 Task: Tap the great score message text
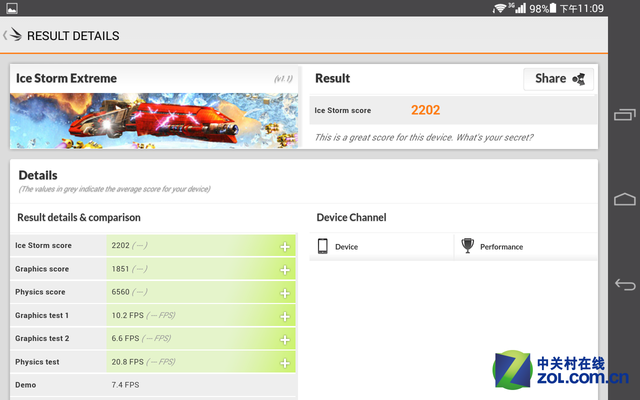click(423, 137)
